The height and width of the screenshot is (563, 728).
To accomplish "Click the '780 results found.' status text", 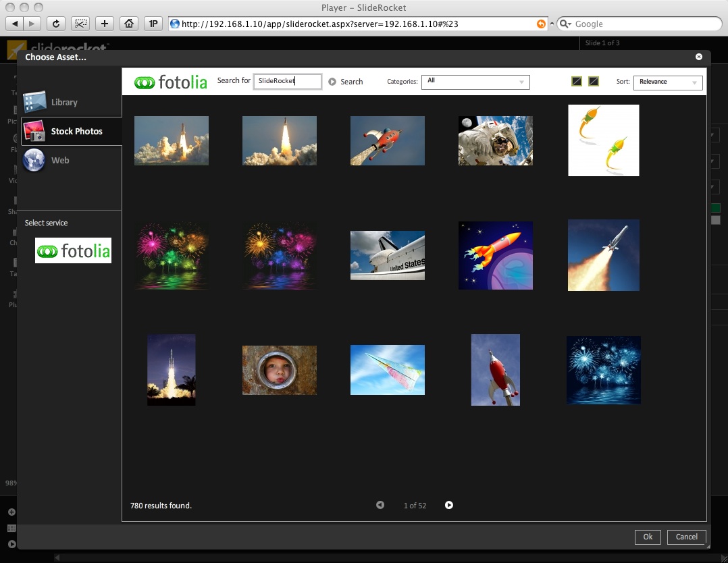I will click(161, 506).
